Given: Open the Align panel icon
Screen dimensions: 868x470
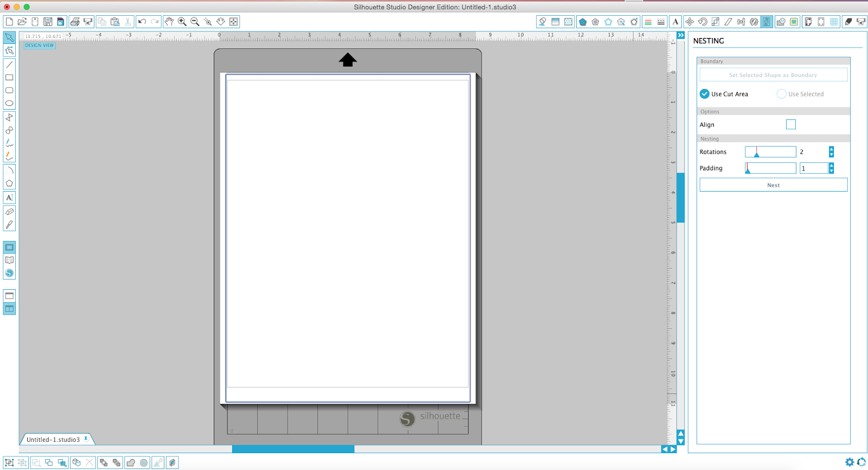Looking at the screenshot, I should [741, 22].
